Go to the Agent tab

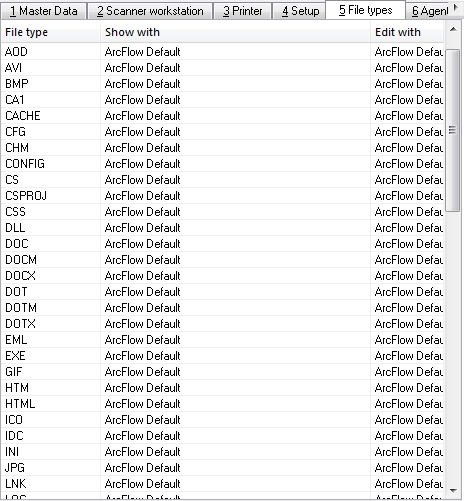pos(429,11)
